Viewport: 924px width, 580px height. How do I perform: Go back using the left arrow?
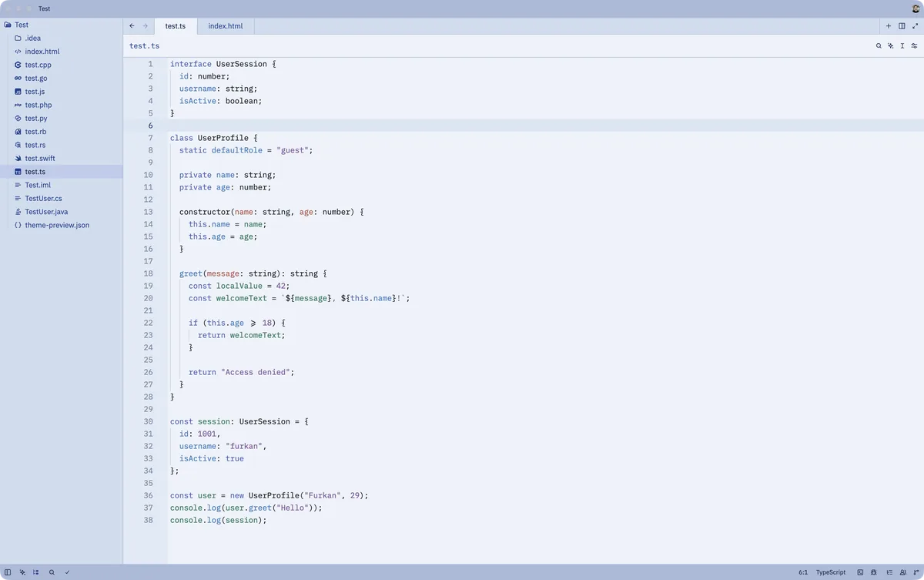point(132,25)
